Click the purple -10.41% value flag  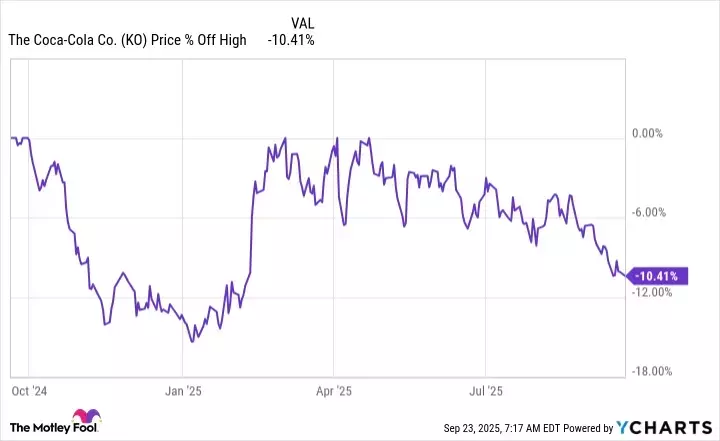[x=659, y=276]
